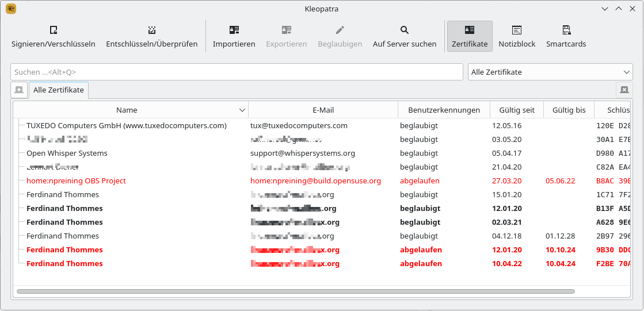The width and height of the screenshot is (644, 311).
Task: Select Ferdinand Thommes row dated 04.12.18
Action: [322, 236]
